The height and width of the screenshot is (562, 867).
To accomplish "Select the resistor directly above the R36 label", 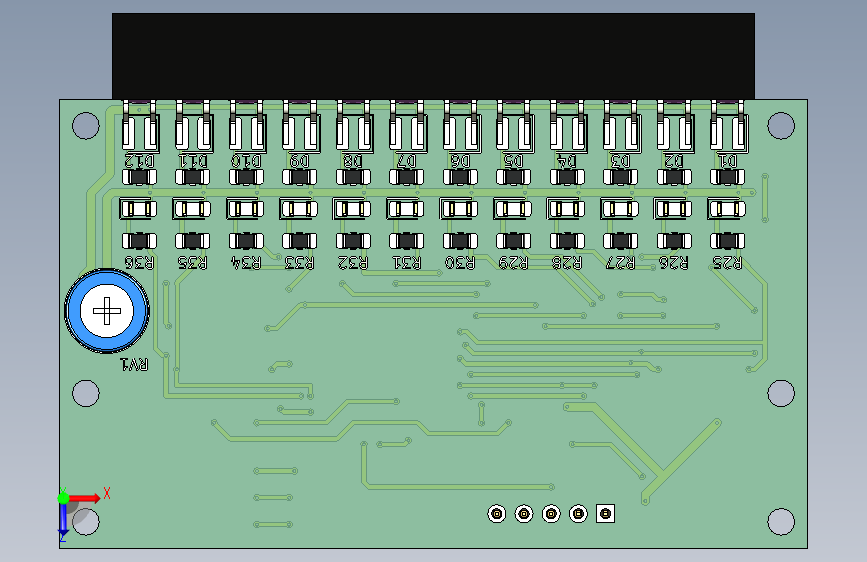I will click(139, 241).
